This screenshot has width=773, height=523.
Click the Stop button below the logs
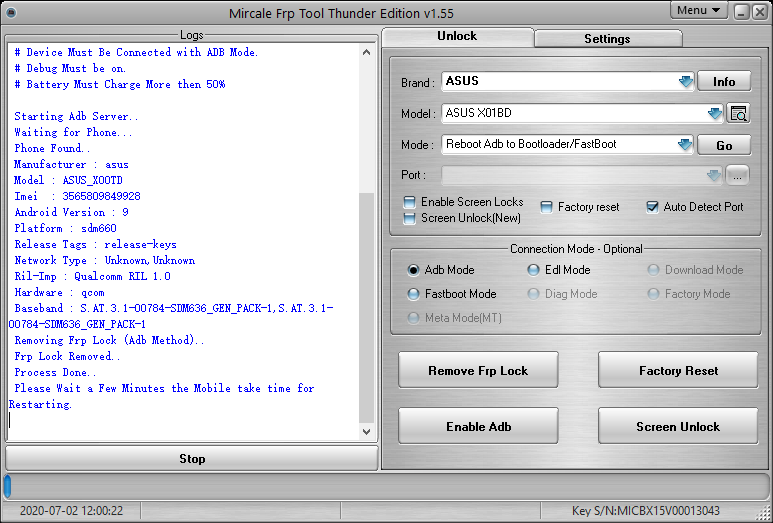pos(192,459)
